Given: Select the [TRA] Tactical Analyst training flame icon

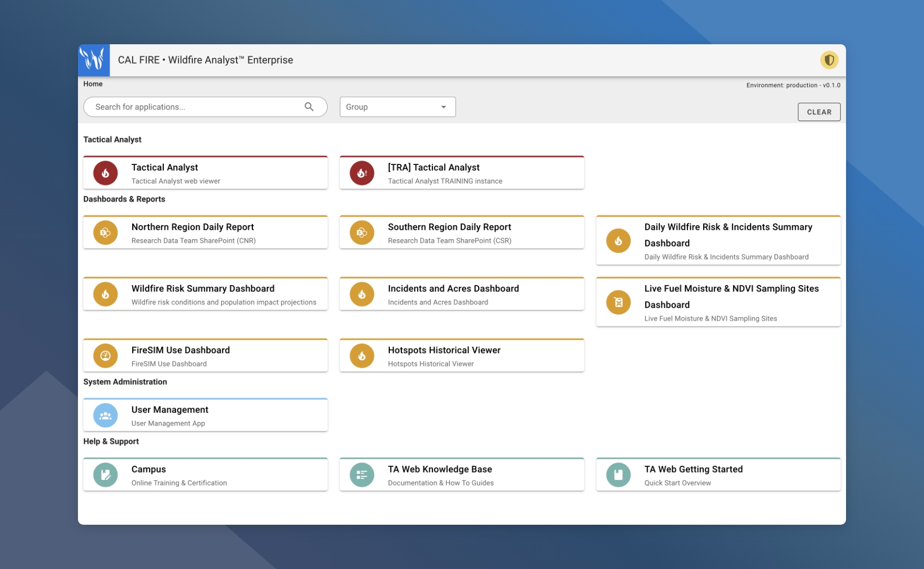Looking at the screenshot, I should click(x=362, y=173).
